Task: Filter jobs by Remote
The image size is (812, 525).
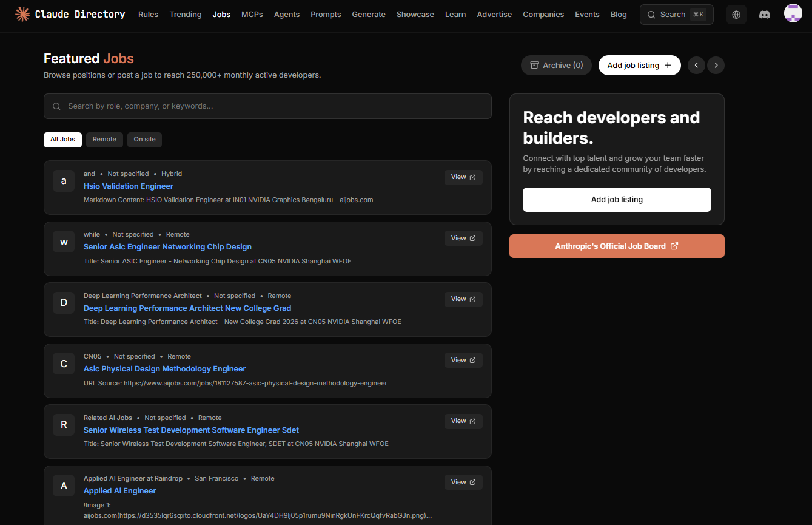Action: [104, 140]
